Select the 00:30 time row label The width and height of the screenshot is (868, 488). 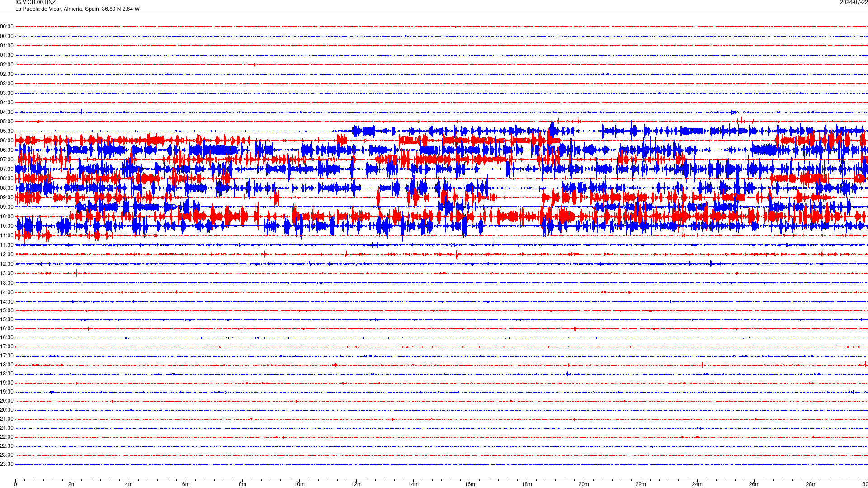pos(7,36)
